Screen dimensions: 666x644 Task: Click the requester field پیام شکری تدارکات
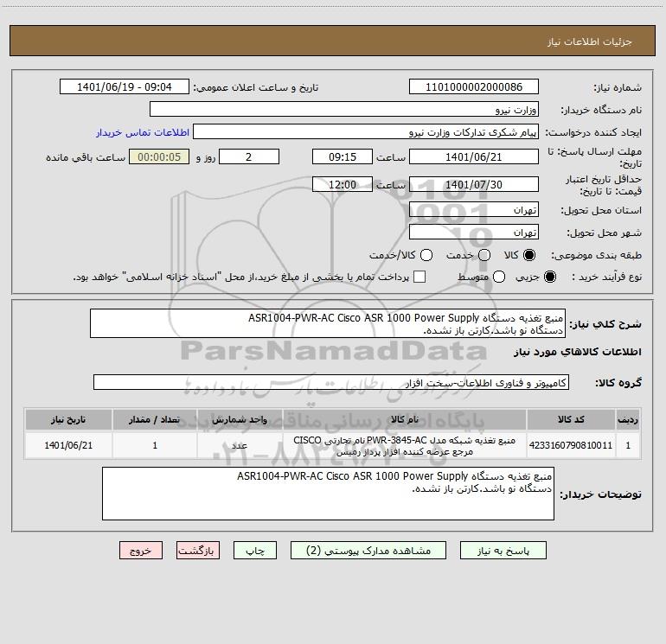(366, 131)
